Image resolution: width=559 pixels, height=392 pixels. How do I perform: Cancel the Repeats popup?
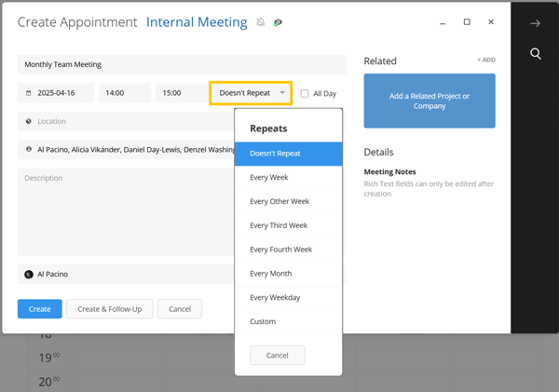pos(277,356)
